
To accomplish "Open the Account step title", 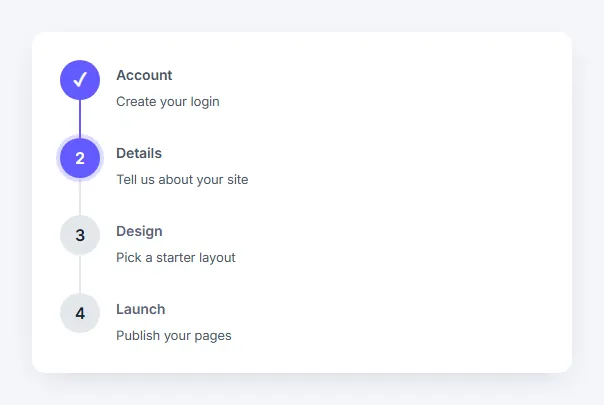I will click(144, 75).
